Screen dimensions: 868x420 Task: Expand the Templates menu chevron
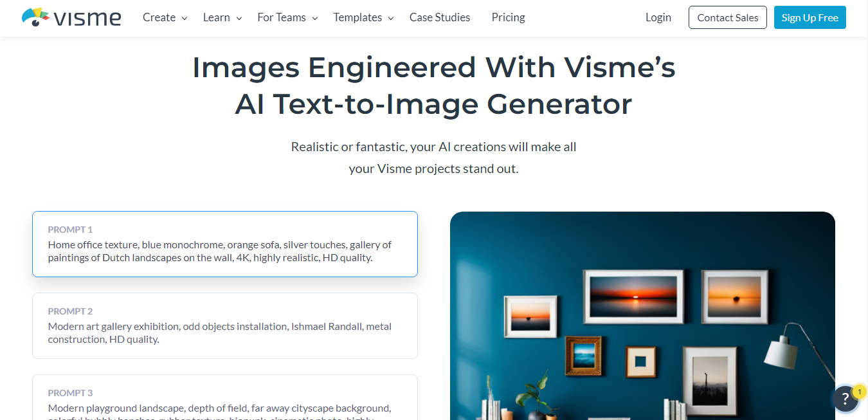point(391,19)
